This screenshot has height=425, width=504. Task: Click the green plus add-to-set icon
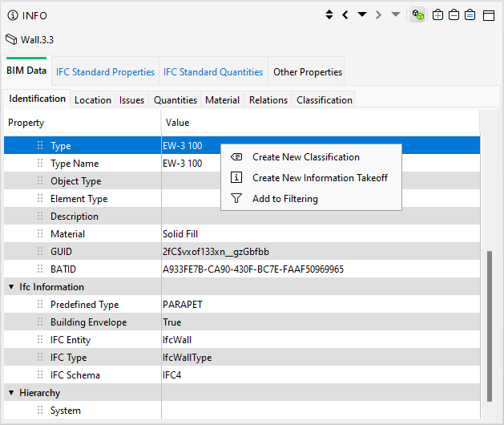pos(437,15)
